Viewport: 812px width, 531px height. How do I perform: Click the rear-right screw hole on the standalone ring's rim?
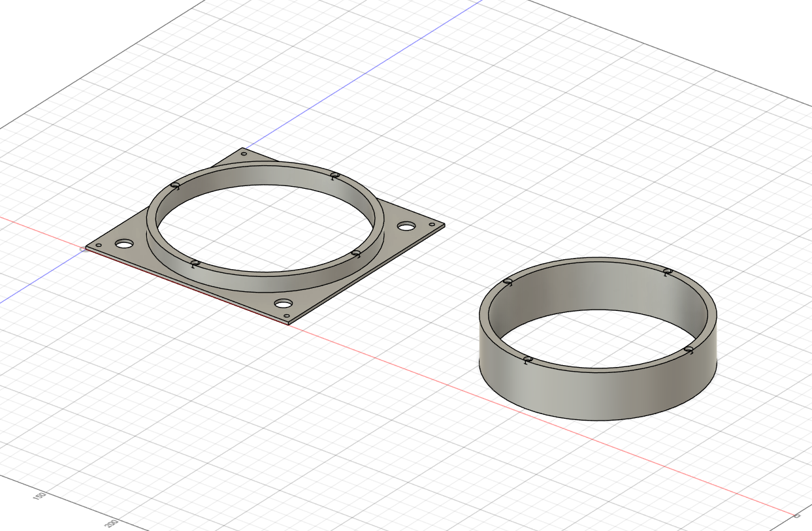pos(667,271)
